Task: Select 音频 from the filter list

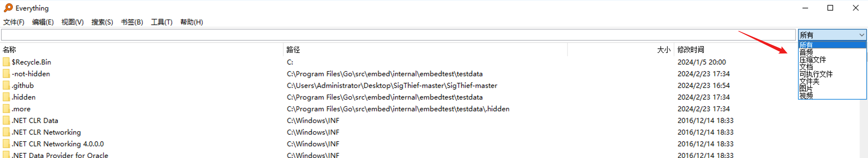Action: click(x=806, y=52)
